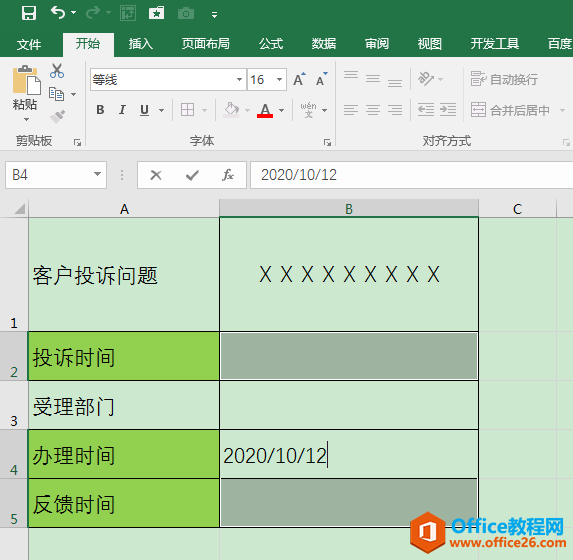Click the cancel entry X button
Viewport: 573px width, 560px height.
(156, 175)
